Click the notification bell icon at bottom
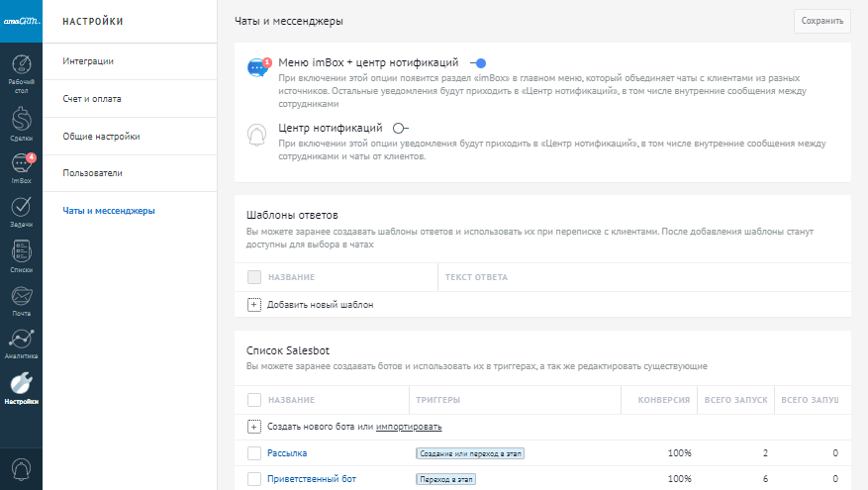The height and width of the screenshot is (490, 868). click(21, 467)
